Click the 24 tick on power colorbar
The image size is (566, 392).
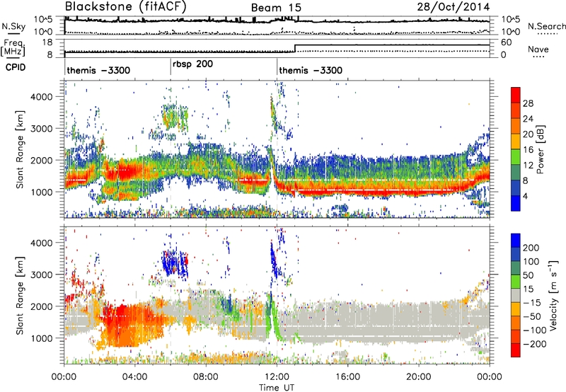pos(528,119)
